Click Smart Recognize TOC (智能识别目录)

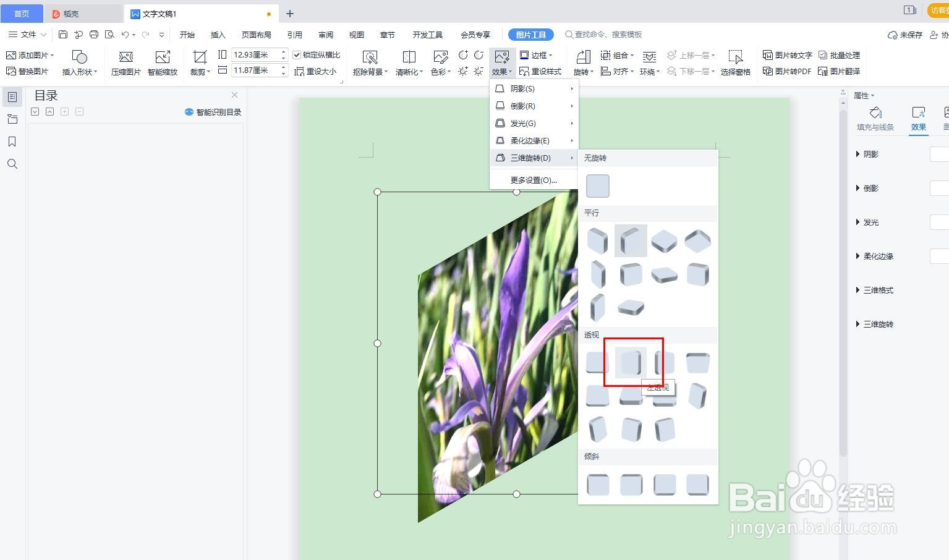point(213,112)
